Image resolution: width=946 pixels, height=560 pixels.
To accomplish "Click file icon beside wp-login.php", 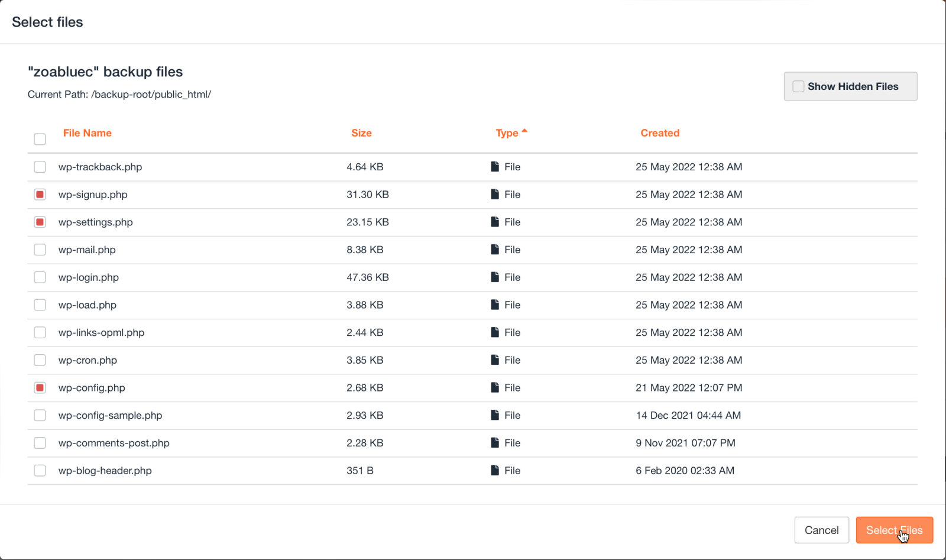I will 495,277.
